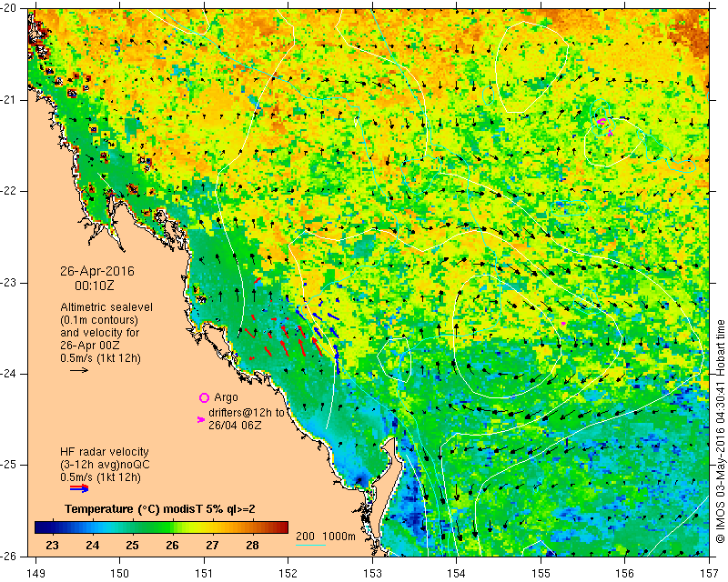Click the magenta drifter marker in legend
Viewport: 728px width, 582px height.
click(x=201, y=419)
